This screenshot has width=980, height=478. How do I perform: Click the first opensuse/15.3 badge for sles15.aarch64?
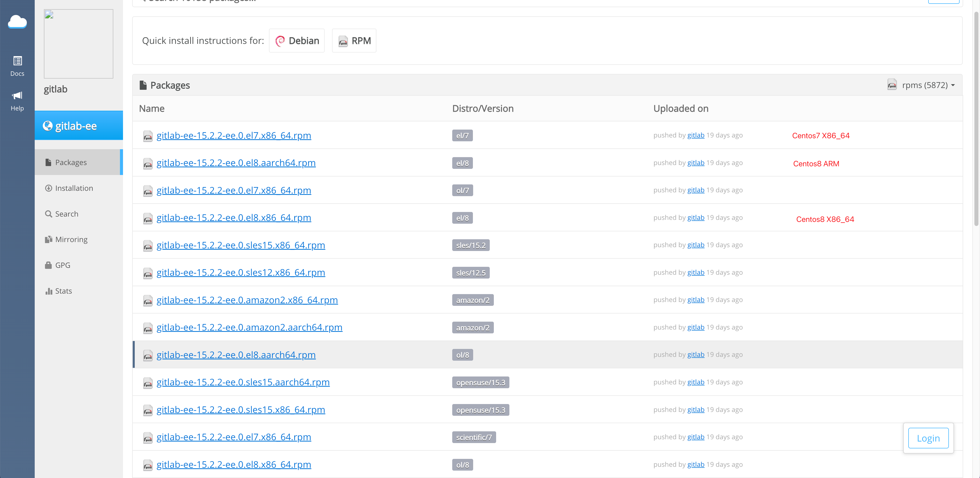(481, 382)
